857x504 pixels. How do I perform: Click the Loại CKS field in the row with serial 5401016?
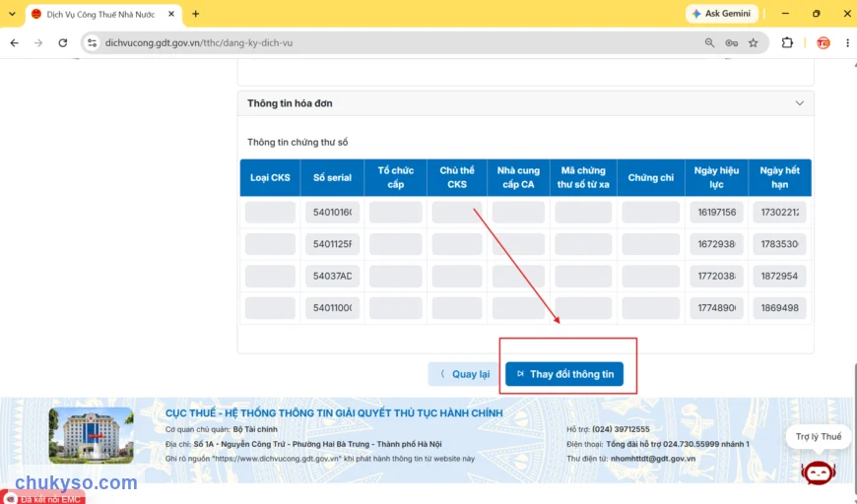(x=270, y=213)
